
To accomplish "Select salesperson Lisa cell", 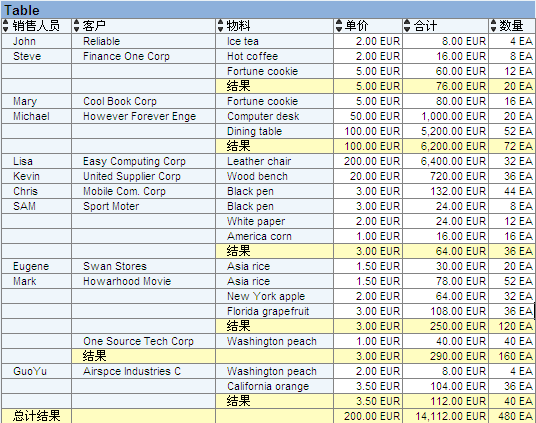I will point(37,161).
